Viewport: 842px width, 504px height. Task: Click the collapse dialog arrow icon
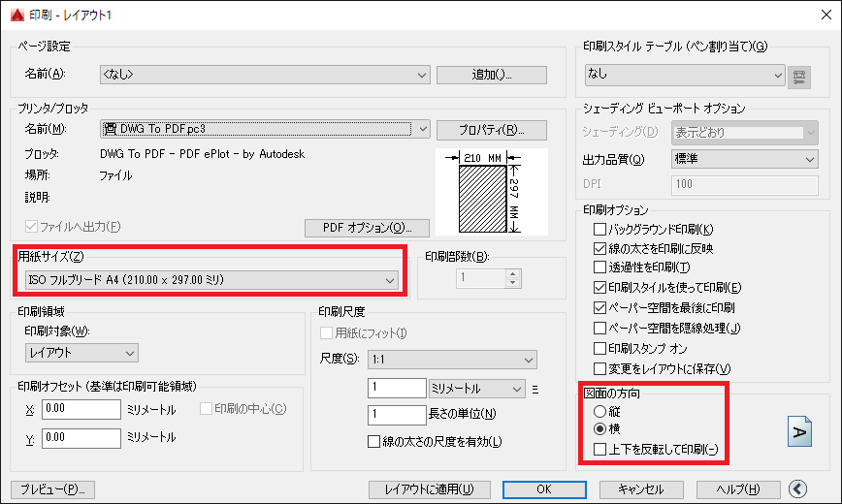[798, 488]
